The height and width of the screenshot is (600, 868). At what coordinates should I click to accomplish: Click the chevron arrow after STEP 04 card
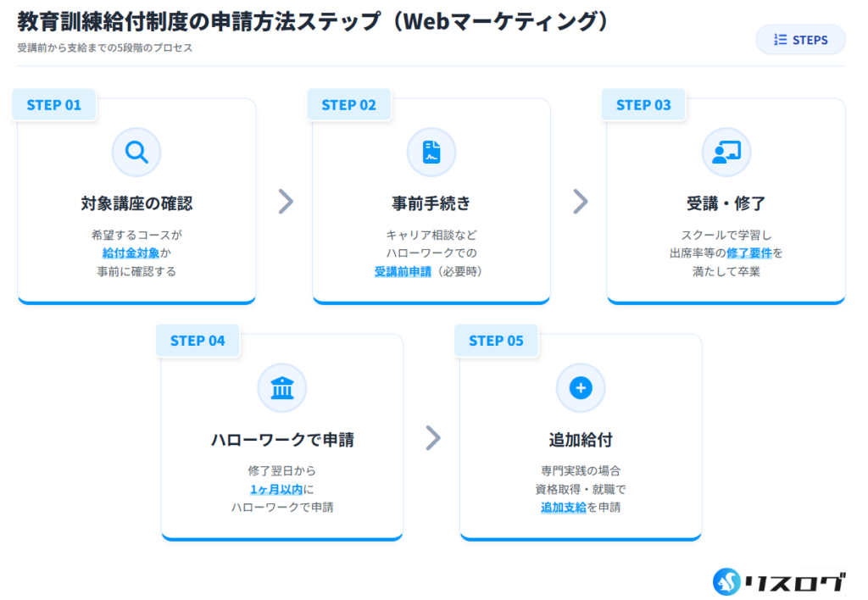(433, 437)
